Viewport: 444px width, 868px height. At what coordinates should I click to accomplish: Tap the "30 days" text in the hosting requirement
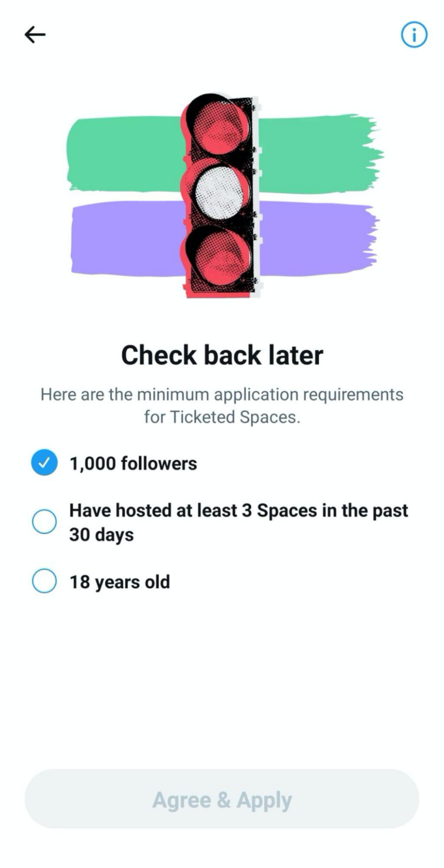click(x=102, y=535)
